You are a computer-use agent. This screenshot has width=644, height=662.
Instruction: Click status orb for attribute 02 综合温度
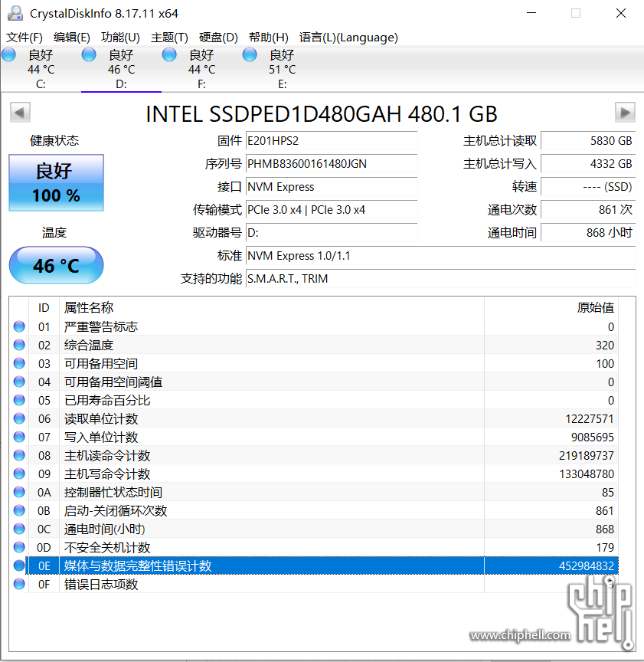point(19,345)
